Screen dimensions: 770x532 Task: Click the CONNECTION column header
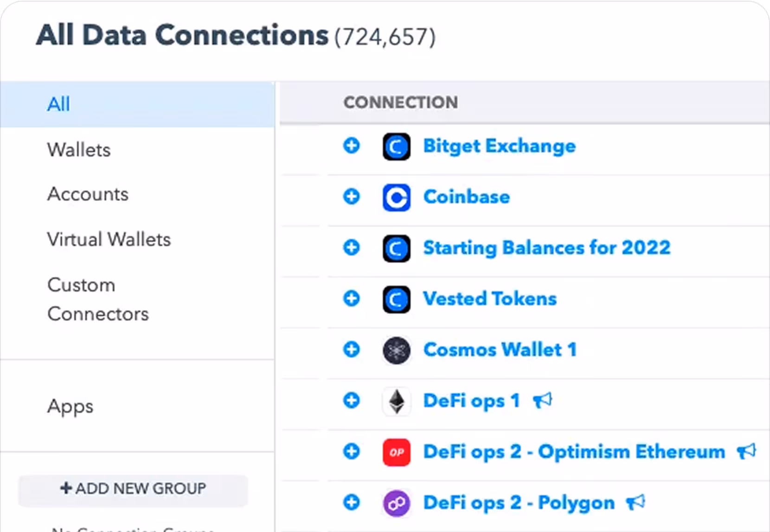point(401,102)
